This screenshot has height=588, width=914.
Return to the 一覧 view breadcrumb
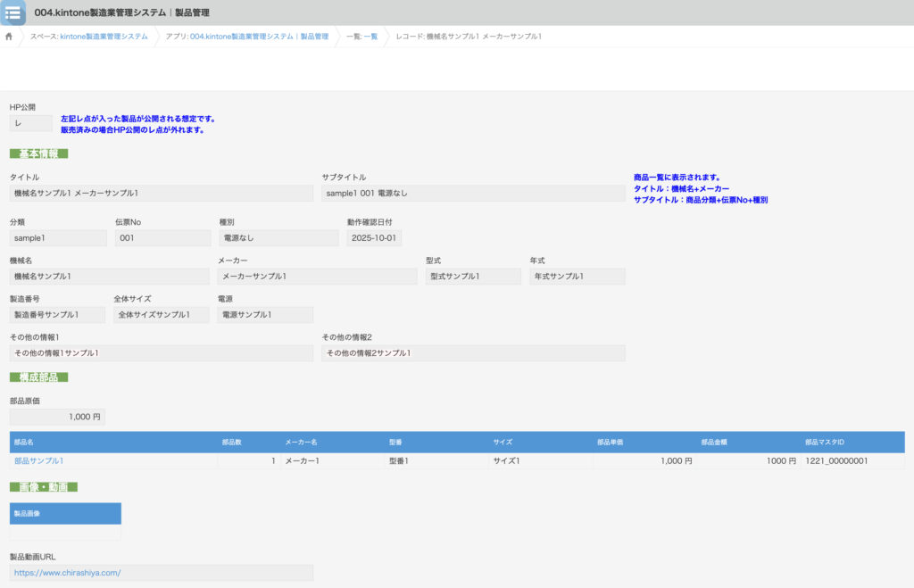pos(370,37)
